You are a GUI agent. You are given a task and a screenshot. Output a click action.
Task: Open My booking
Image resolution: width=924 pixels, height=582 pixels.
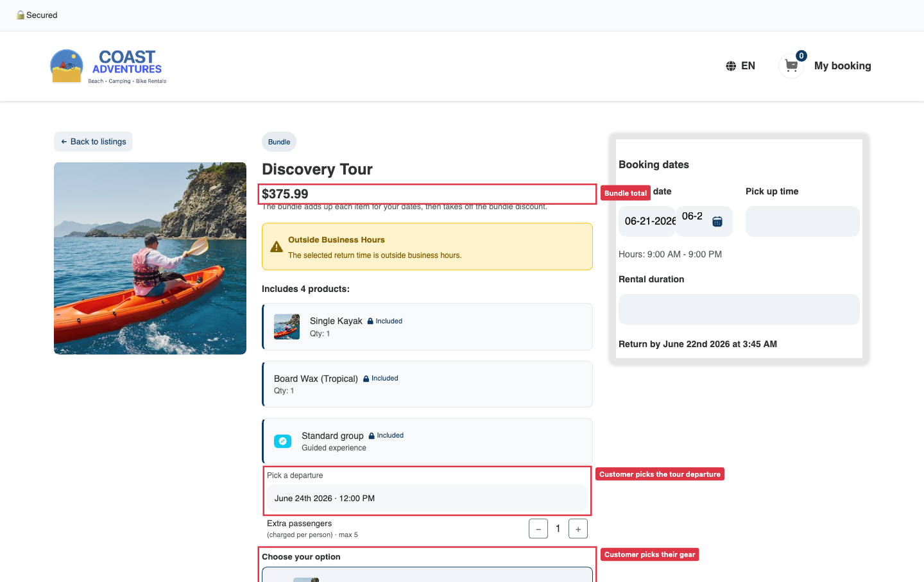pos(843,66)
